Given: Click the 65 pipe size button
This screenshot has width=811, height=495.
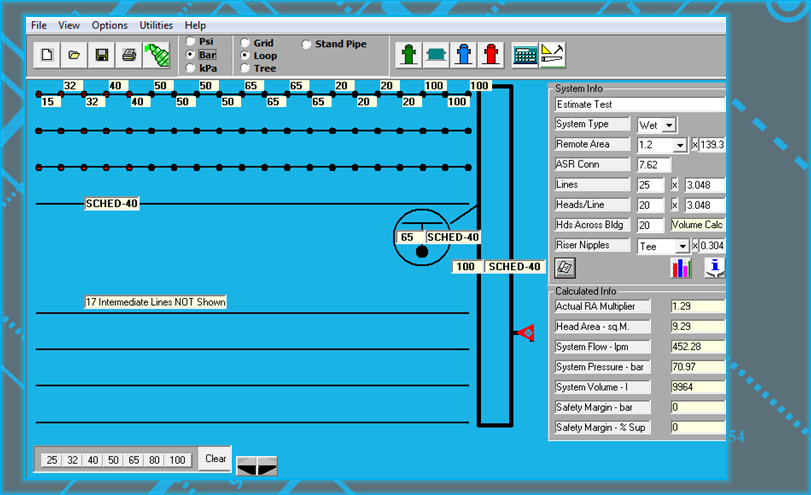Looking at the screenshot, I should click(130, 460).
